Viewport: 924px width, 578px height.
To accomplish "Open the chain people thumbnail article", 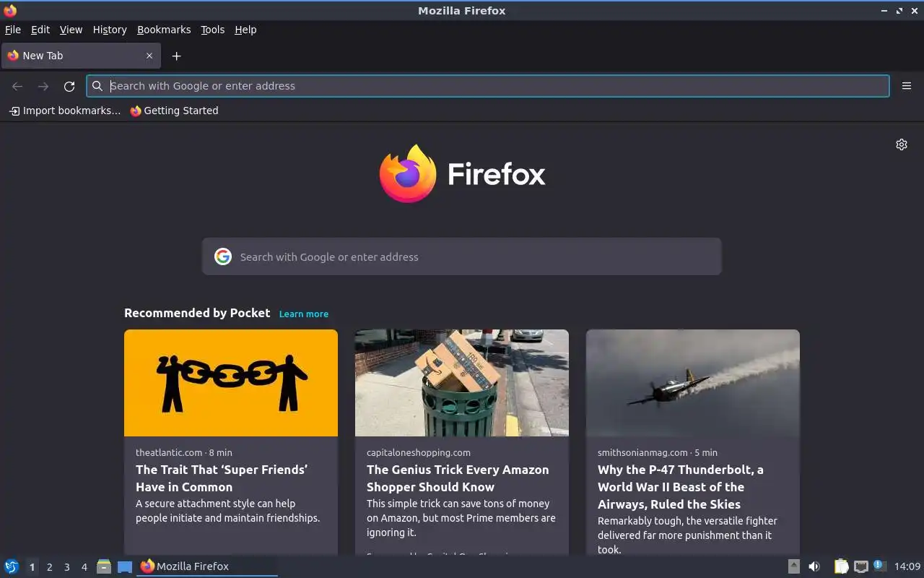I will 231,383.
